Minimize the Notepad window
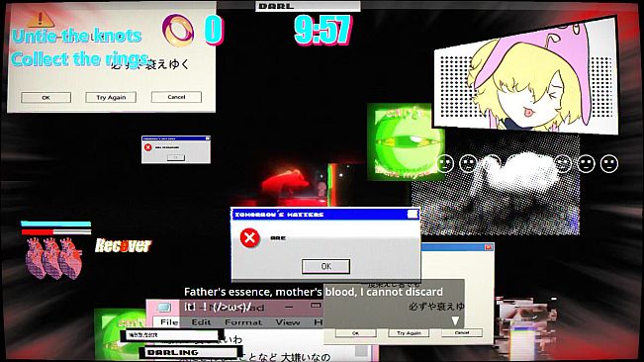 (x=289, y=307)
